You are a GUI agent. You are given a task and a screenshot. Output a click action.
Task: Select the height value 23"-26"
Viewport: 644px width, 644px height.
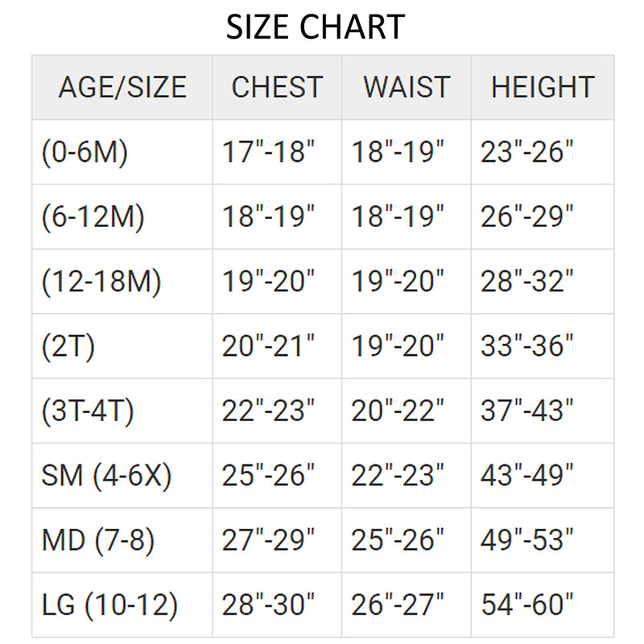(527, 152)
